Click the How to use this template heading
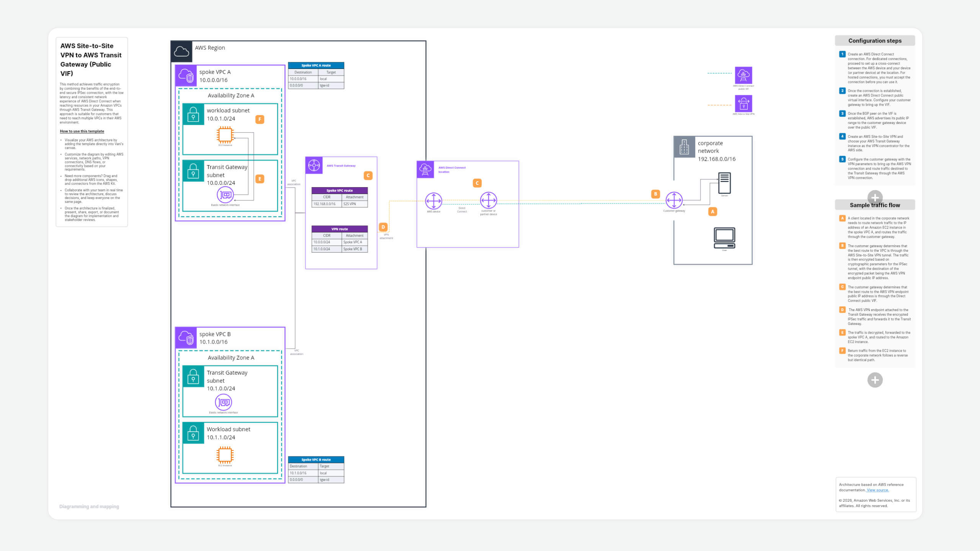The width and height of the screenshot is (980, 551). [82, 131]
